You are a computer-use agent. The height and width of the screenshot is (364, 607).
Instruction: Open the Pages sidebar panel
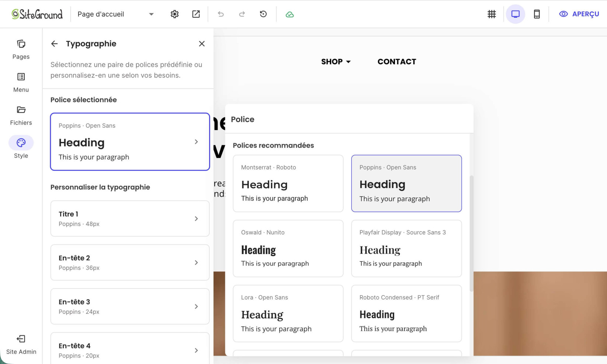coord(21,49)
